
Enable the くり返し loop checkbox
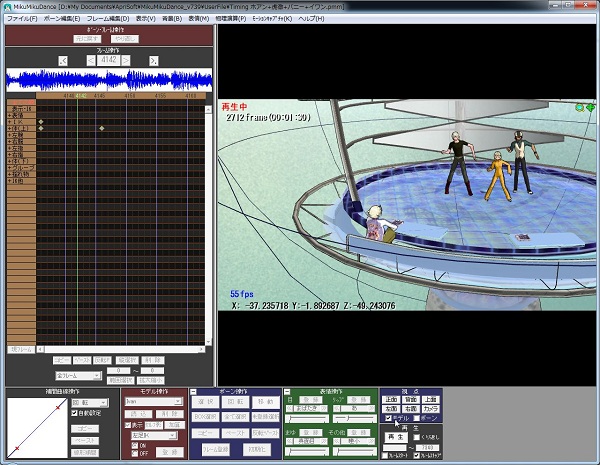tap(417, 437)
